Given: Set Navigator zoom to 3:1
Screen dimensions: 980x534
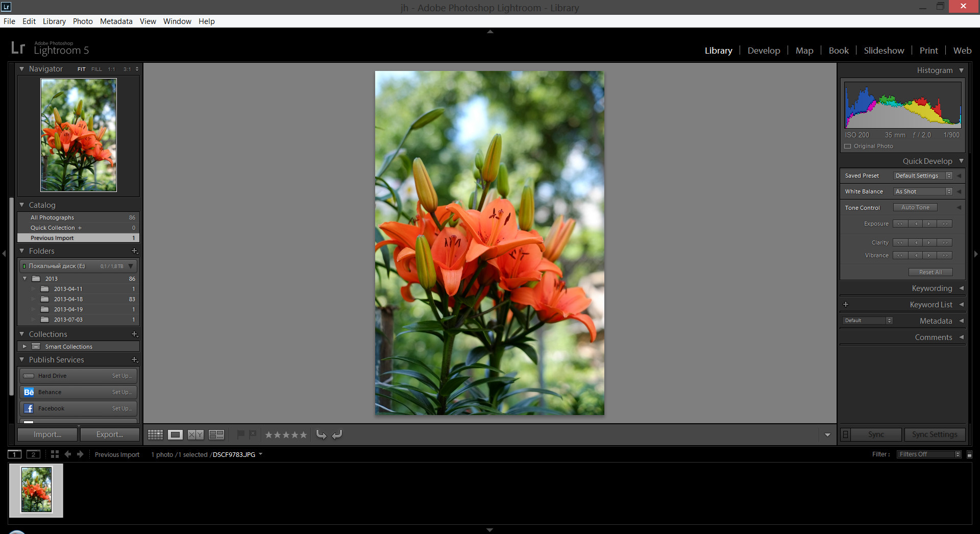Looking at the screenshot, I should pos(127,69).
